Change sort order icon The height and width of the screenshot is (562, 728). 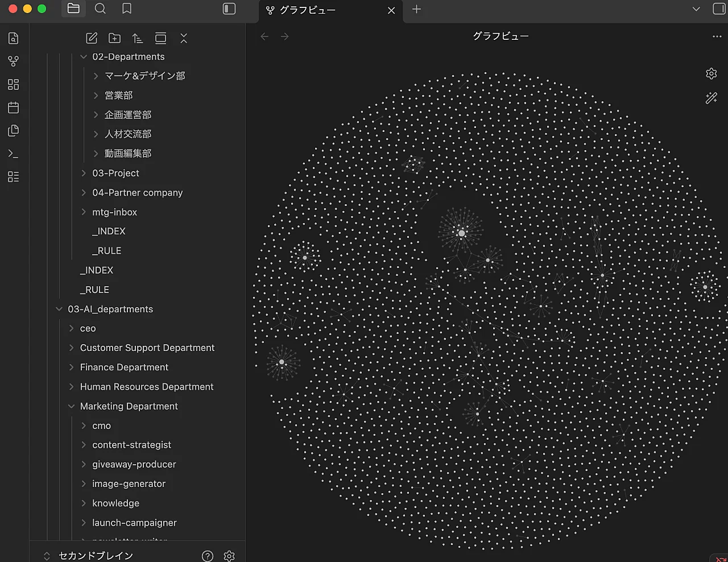click(x=138, y=38)
